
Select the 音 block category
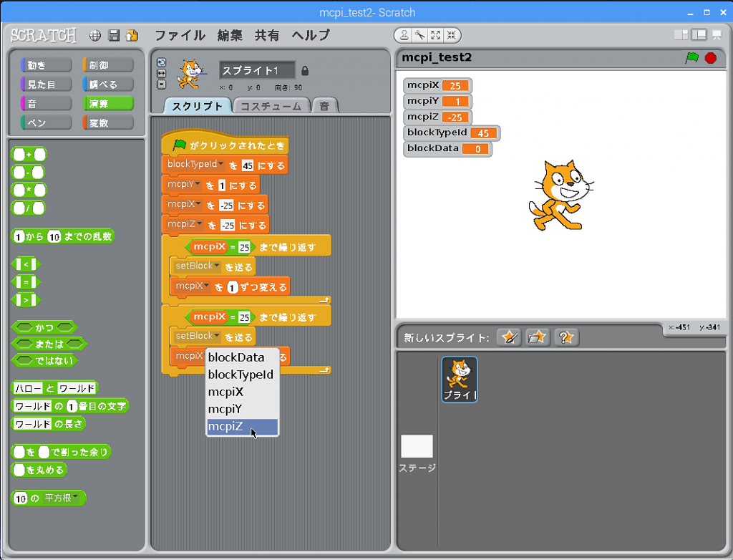pos(47,103)
